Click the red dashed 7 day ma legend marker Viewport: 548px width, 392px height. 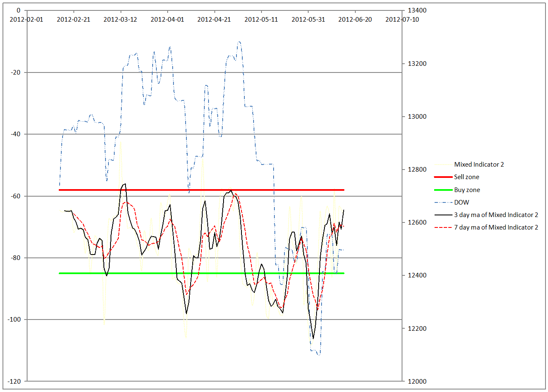[x=443, y=227]
